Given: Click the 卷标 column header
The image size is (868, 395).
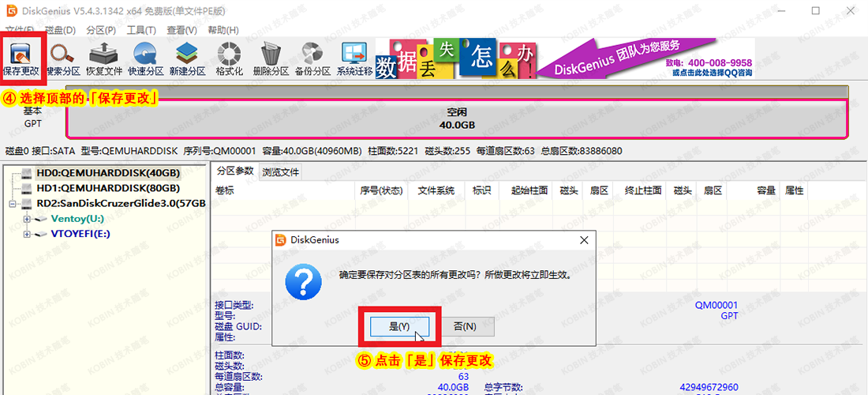Looking at the screenshot, I should tap(282, 190).
